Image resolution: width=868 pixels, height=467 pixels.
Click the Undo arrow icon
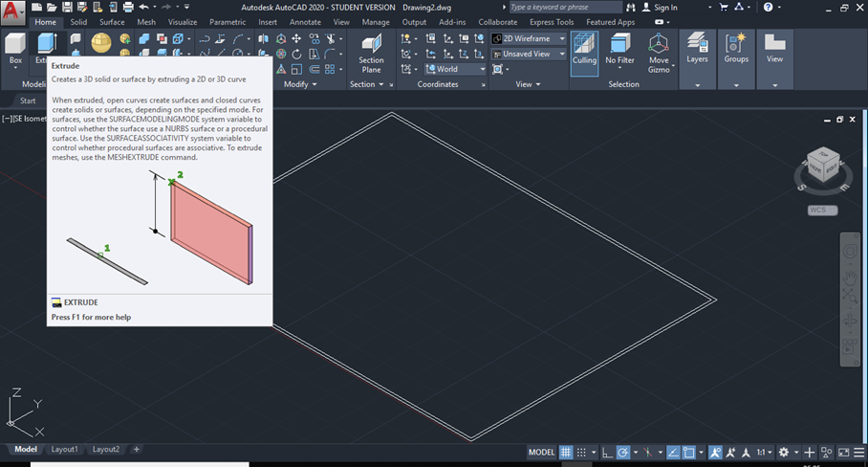(144, 8)
